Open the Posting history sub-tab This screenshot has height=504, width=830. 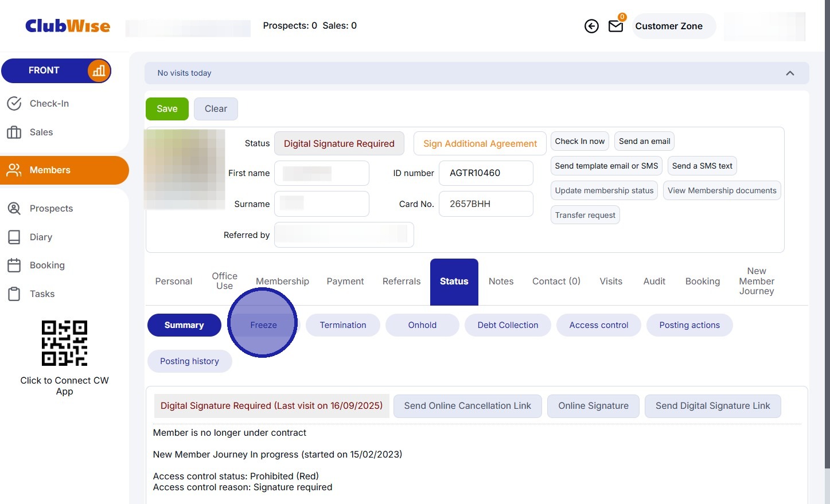tap(189, 361)
